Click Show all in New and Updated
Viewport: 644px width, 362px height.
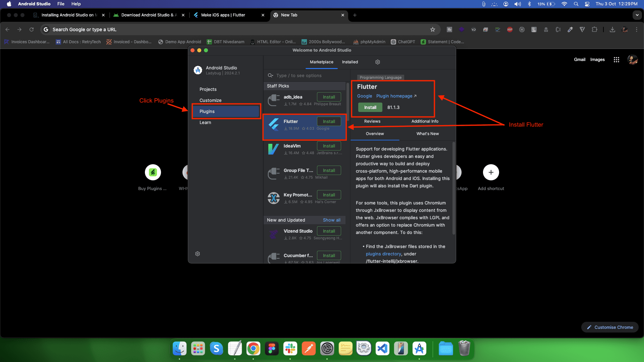pos(331,220)
